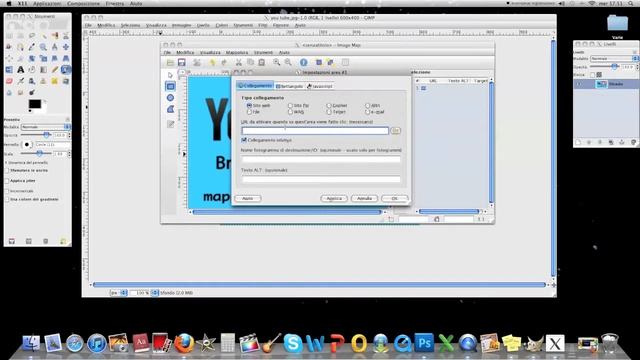Click the Copy icon in Image Map toolbar

[x=250, y=62]
